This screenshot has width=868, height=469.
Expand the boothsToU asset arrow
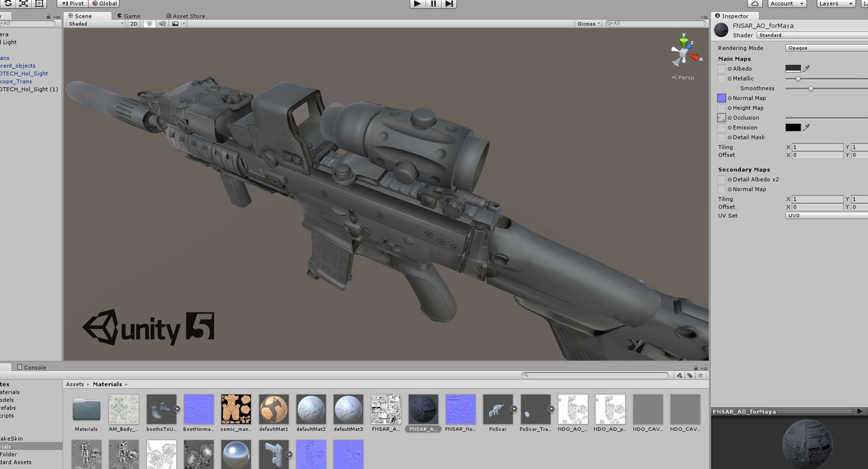click(x=177, y=409)
